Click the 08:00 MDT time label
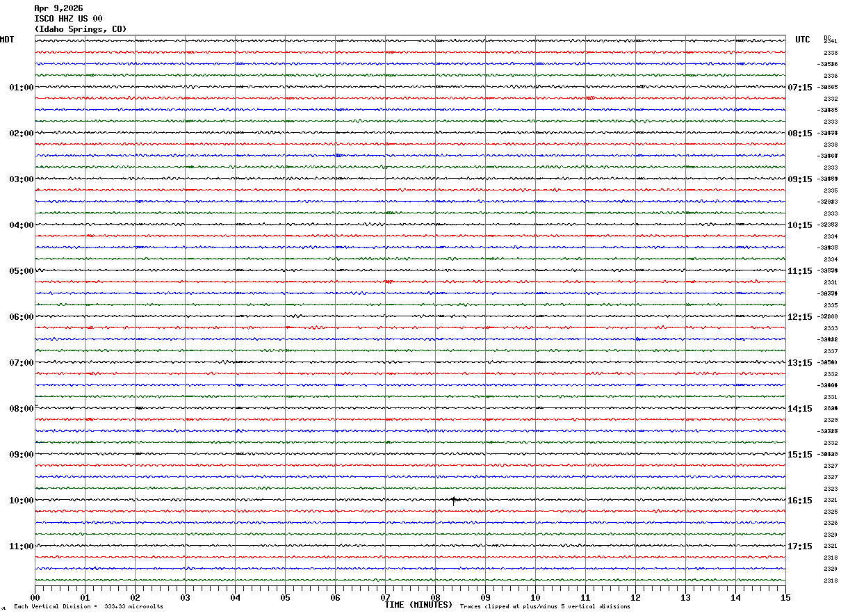Viewport: 841px width, 616px height. (x=21, y=409)
